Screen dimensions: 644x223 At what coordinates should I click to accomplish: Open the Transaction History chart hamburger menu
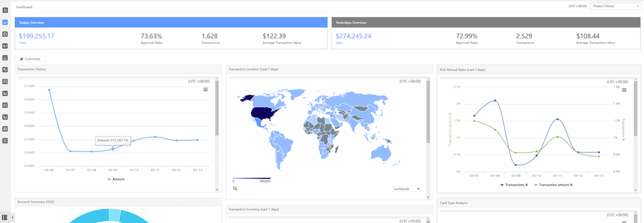(206, 89)
